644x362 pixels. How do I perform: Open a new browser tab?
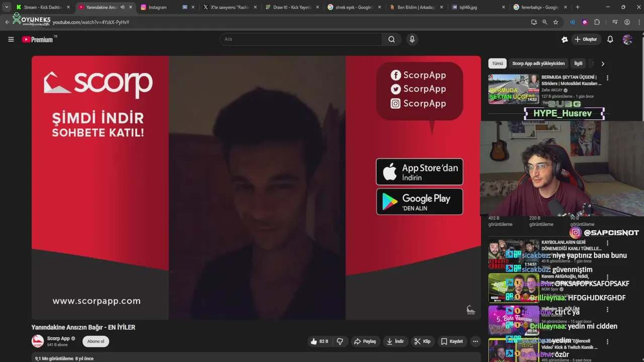577,7
